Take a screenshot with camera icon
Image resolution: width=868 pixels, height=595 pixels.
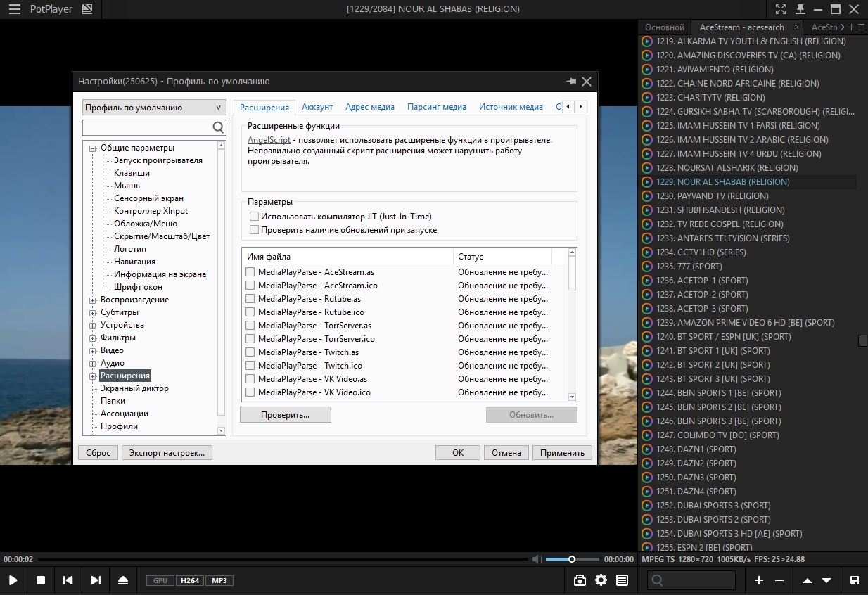[x=580, y=580]
